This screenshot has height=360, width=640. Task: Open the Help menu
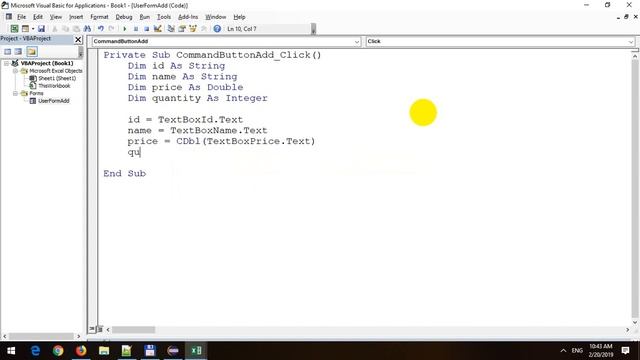click(x=239, y=17)
